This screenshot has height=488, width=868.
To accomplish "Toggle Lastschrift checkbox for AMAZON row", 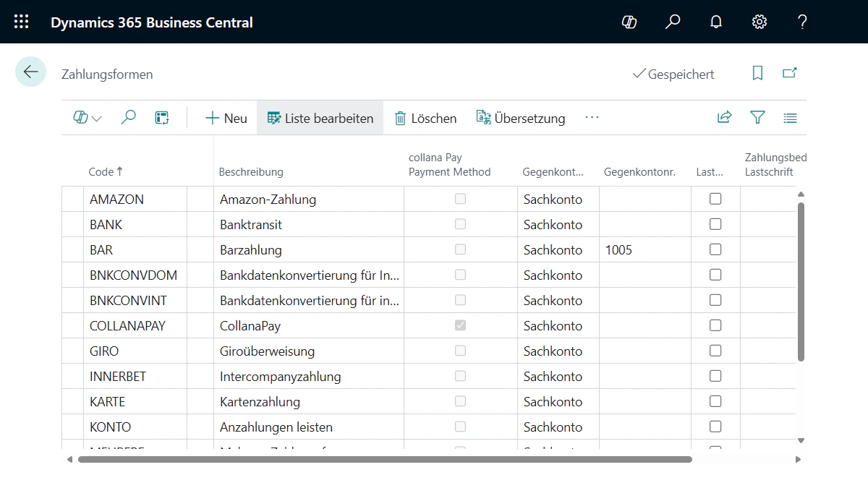I will [x=715, y=199].
